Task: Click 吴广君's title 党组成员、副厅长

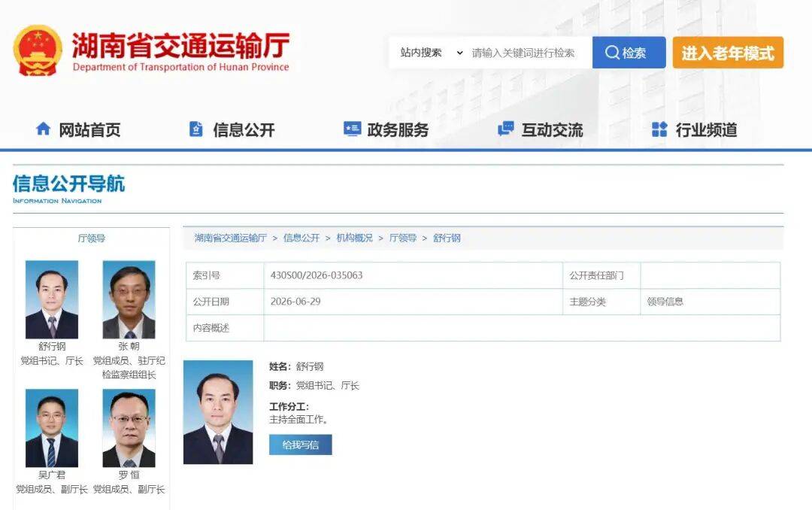Action: 52,489
